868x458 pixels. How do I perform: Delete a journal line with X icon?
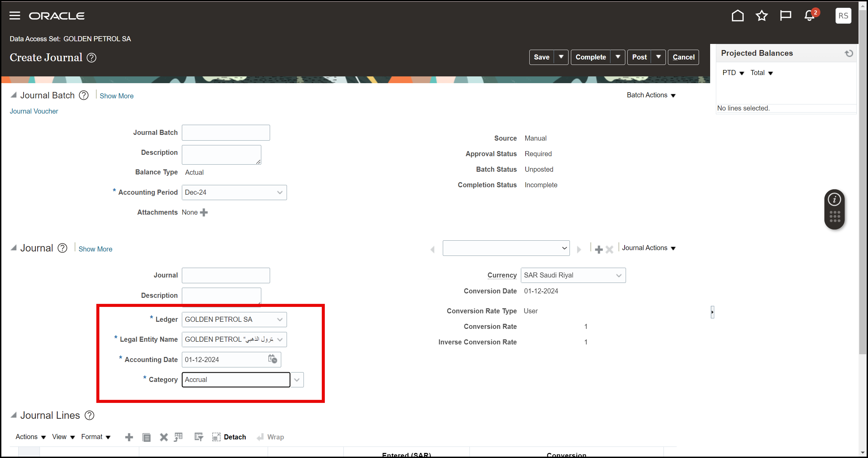pyautogui.click(x=164, y=437)
